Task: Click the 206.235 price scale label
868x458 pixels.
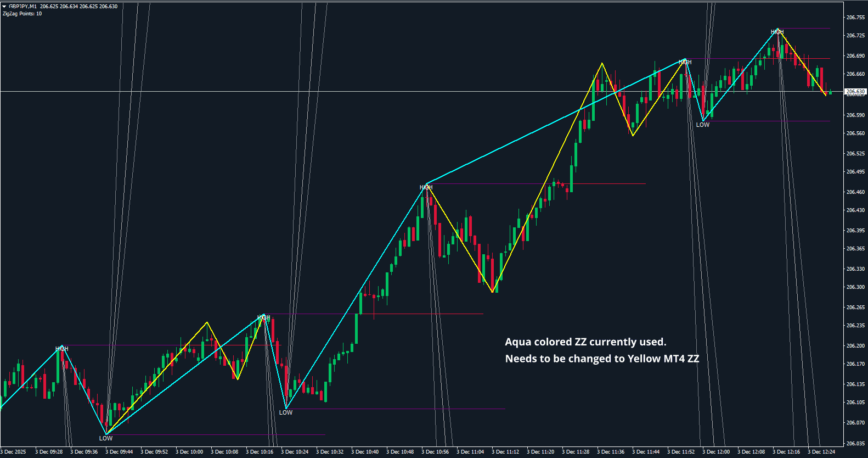Action: point(855,326)
